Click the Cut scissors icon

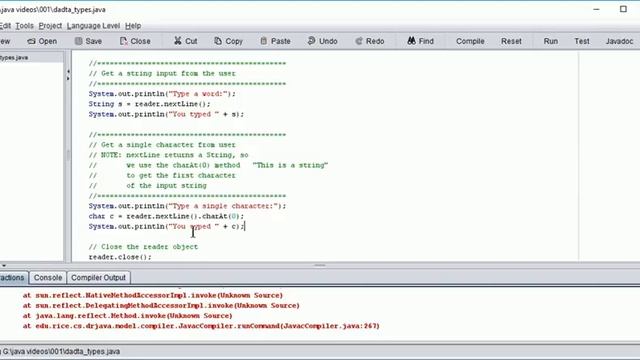(x=178, y=41)
